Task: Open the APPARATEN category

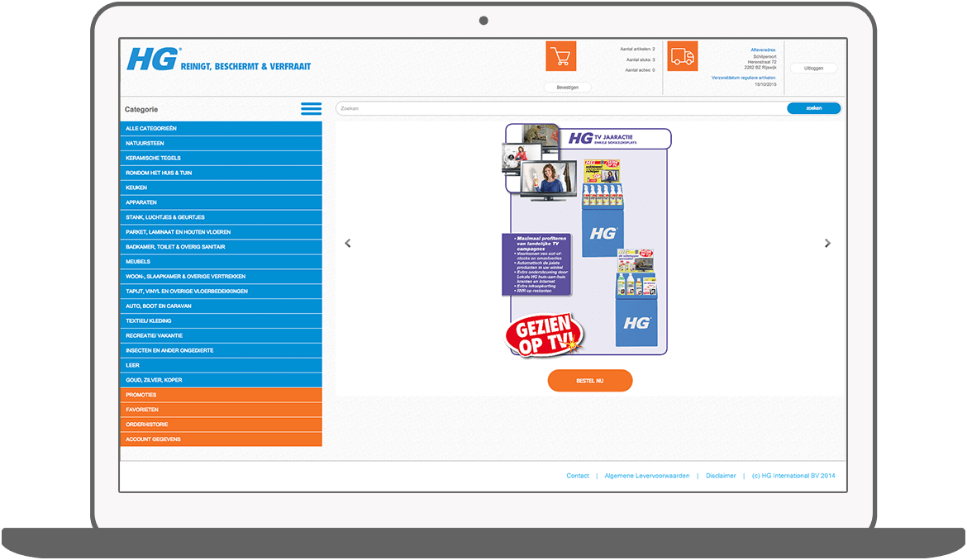Action: click(x=221, y=202)
